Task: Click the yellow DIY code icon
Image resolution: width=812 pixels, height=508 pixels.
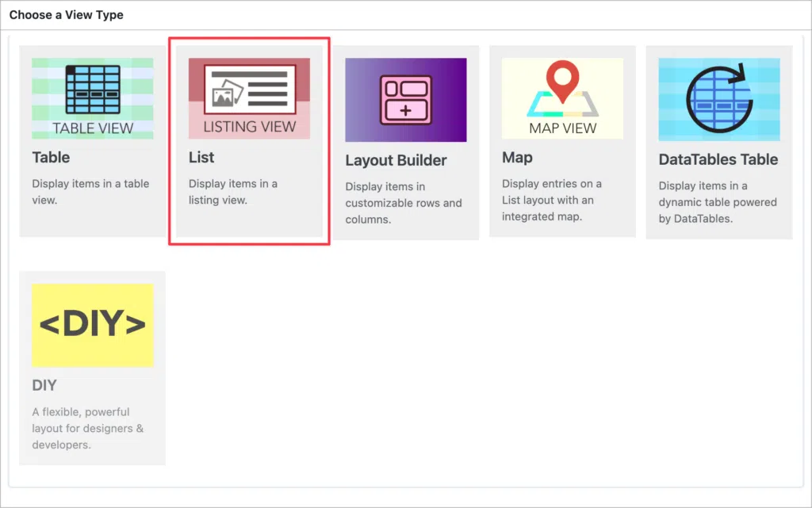Action: (92, 325)
